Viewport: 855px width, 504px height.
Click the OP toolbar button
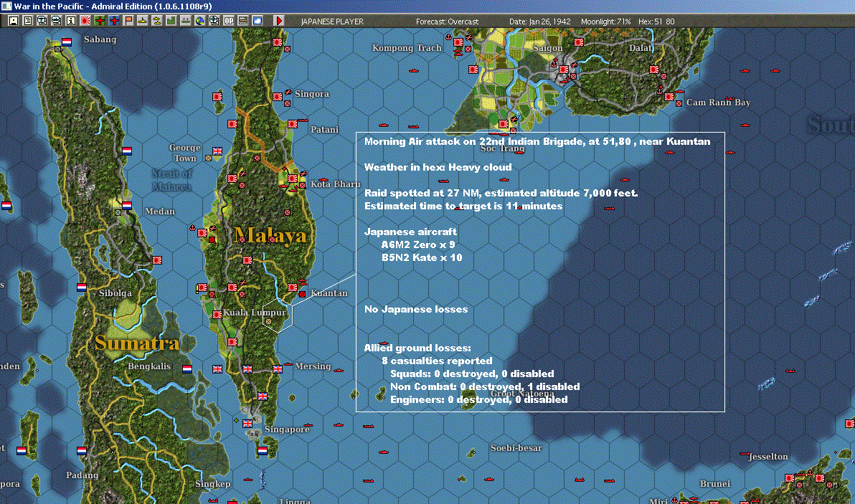tap(229, 21)
